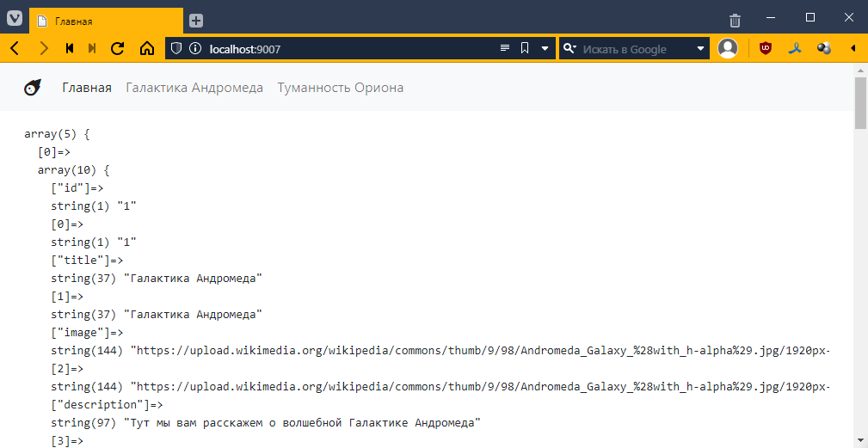Open the Туманность Ориона link

(x=340, y=88)
